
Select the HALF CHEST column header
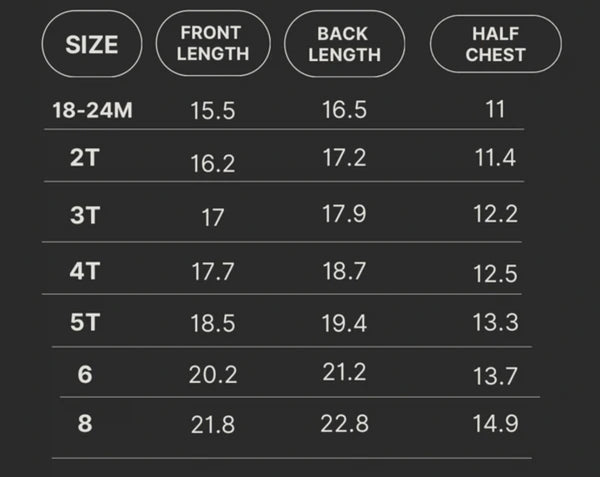point(496,44)
